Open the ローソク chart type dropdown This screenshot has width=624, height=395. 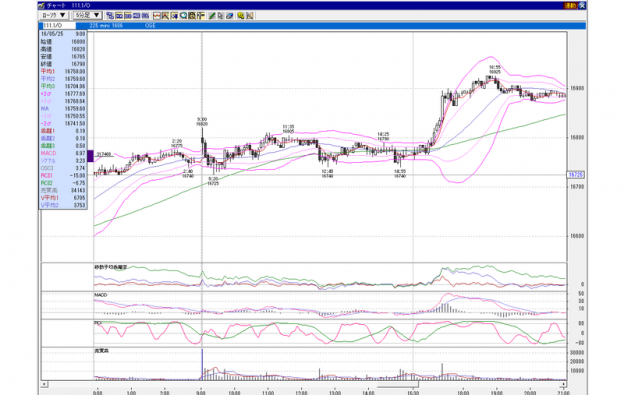pyautogui.click(x=54, y=15)
